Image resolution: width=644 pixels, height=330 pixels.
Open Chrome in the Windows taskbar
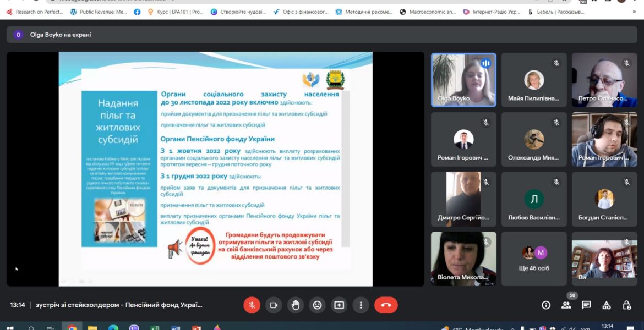(72, 327)
